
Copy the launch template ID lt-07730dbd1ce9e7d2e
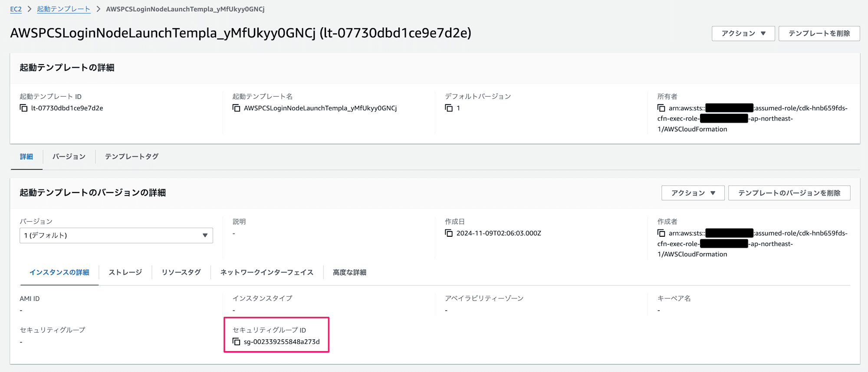click(x=23, y=108)
